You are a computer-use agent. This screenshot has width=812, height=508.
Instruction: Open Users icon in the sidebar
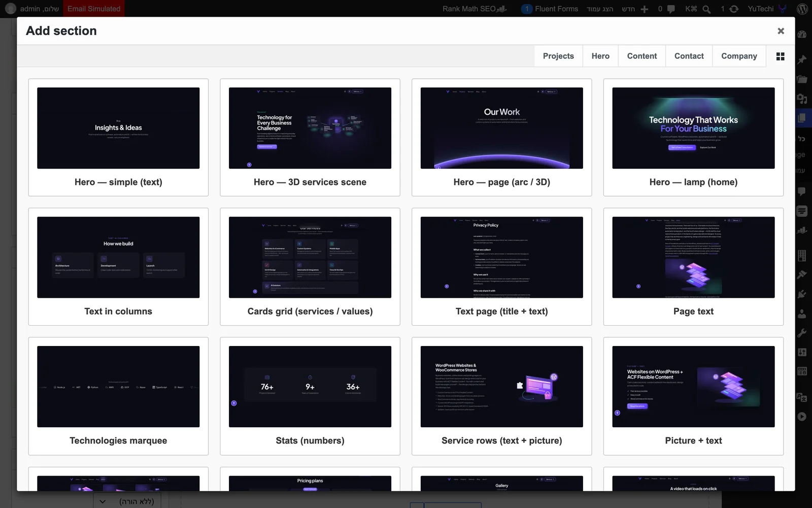(802, 313)
